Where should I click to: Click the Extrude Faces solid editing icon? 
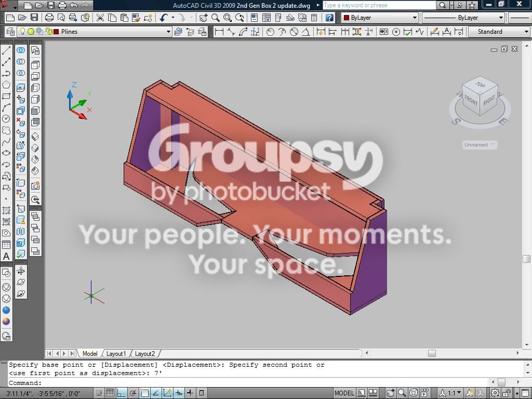(21, 88)
